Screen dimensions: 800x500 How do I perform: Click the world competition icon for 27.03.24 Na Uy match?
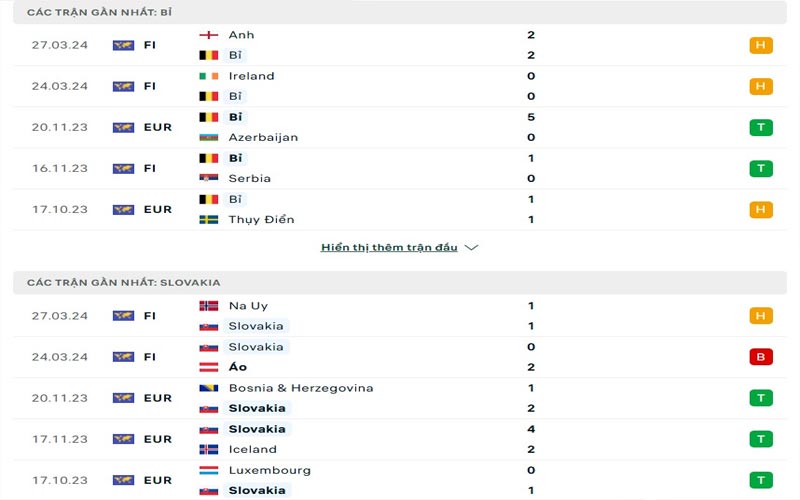point(123,316)
